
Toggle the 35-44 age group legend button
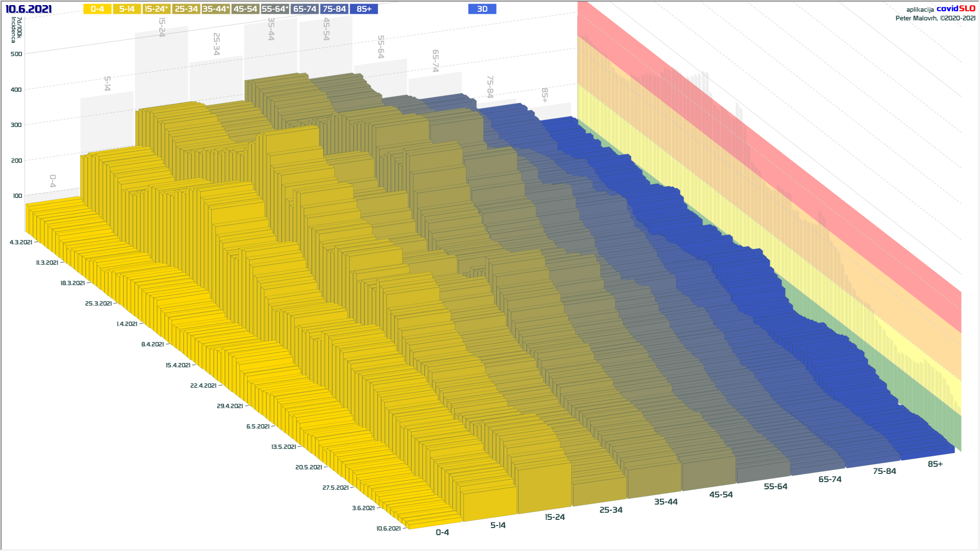[x=215, y=9]
